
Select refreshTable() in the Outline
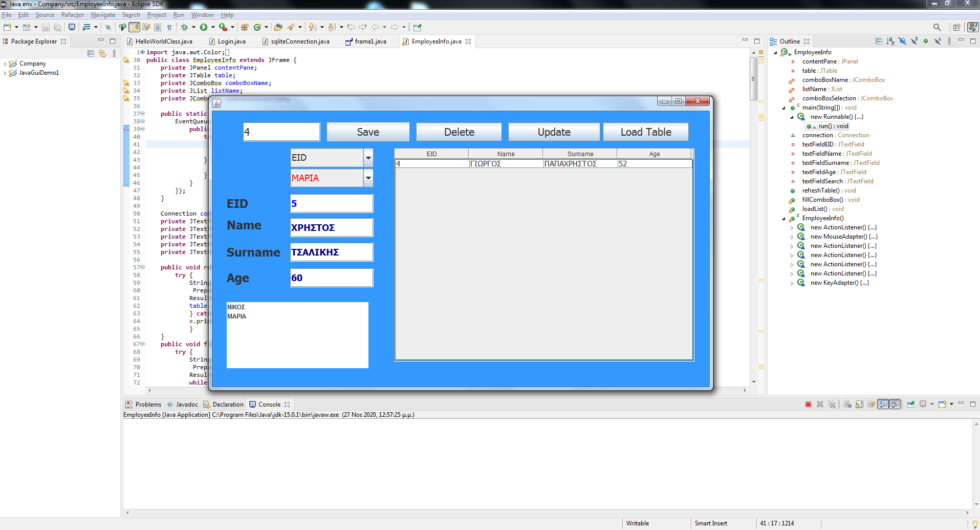pyautogui.click(x=829, y=190)
